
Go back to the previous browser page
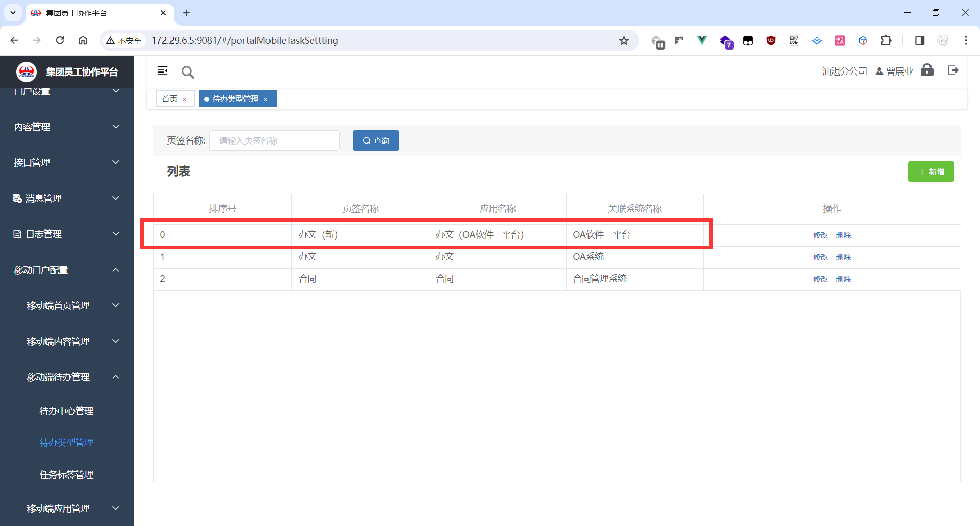coord(14,40)
